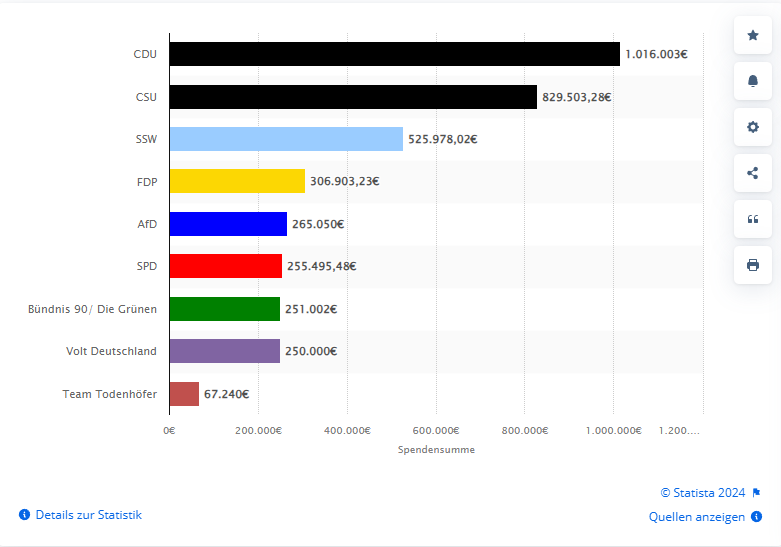781x547 pixels.
Task: Open chart settings gear icon
Action: tap(753, 127)
